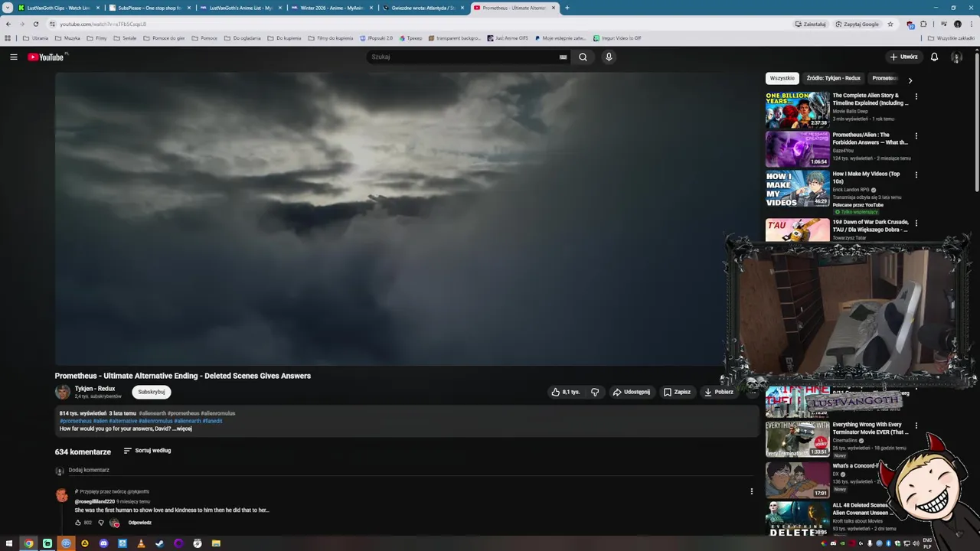Screen dimensions: 980x551
Task: Open the Chrome extensions puzzle icon
Action: [923, 24]
